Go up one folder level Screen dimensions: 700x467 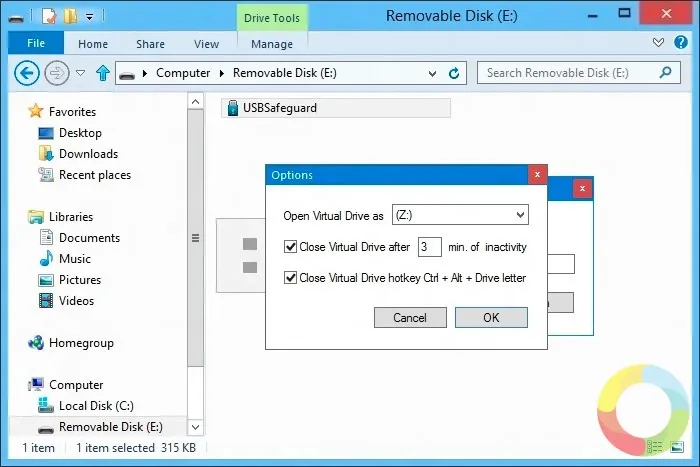click(103, 73)
